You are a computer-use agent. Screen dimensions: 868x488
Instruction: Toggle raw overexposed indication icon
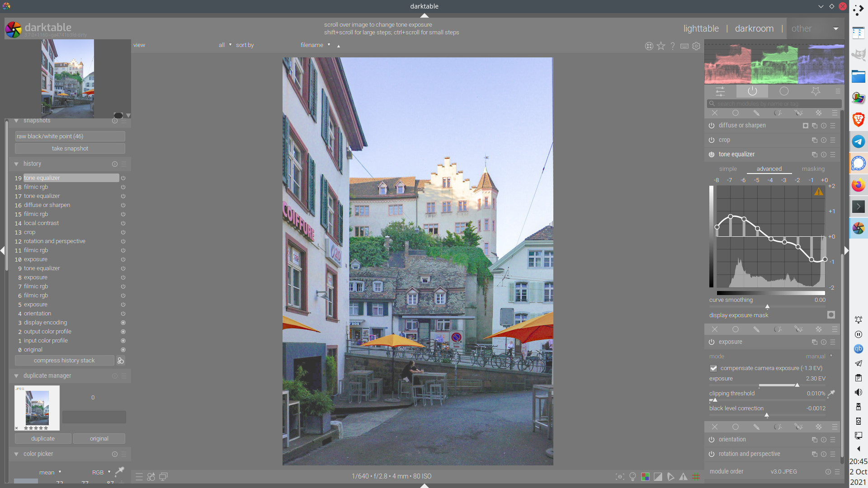[x=645, y=477]
